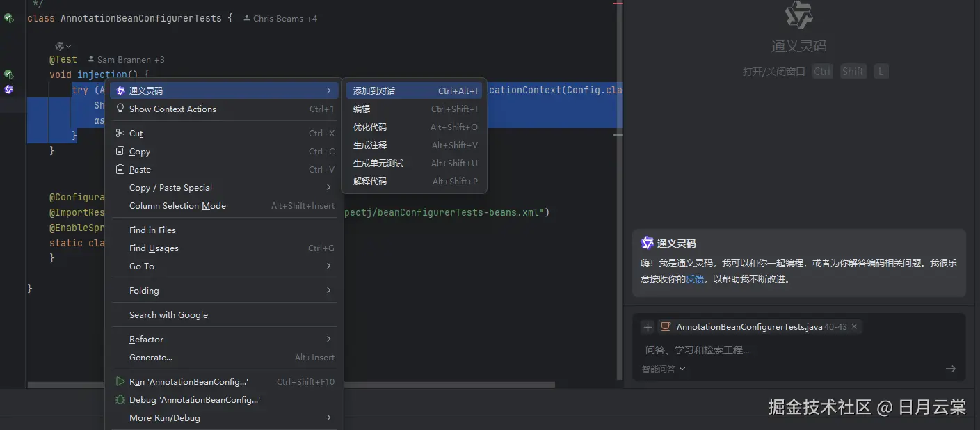The image size is (980, 430).
Task: Expand the Go To submenu
Action: point(329,266)
